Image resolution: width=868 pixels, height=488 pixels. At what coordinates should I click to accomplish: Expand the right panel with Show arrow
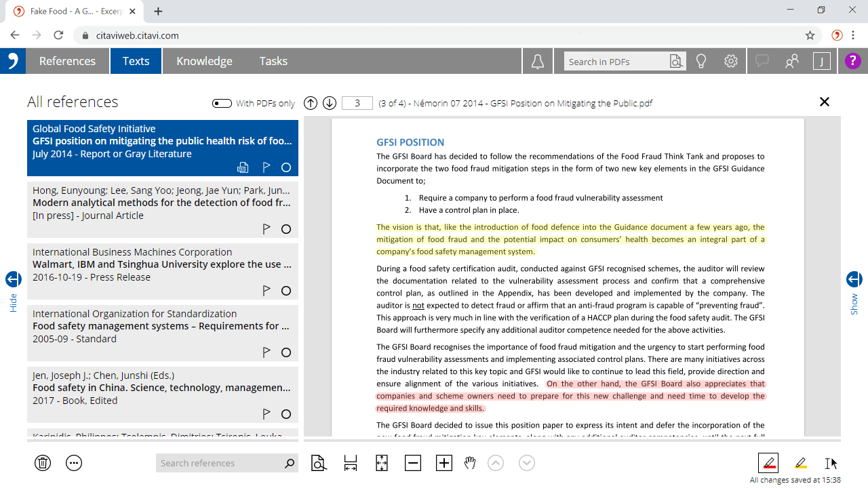click(x=854, y=279)
